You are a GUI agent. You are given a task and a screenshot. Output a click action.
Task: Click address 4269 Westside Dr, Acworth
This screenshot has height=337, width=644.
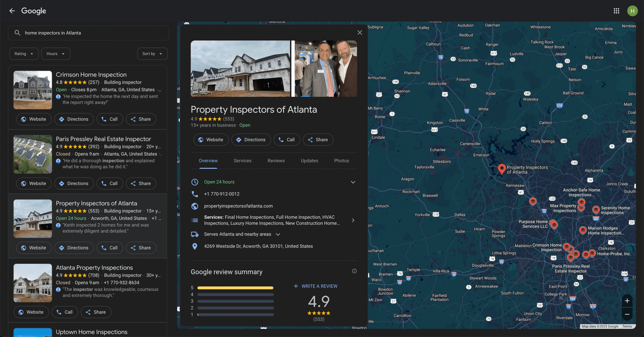tap(258, 246)
